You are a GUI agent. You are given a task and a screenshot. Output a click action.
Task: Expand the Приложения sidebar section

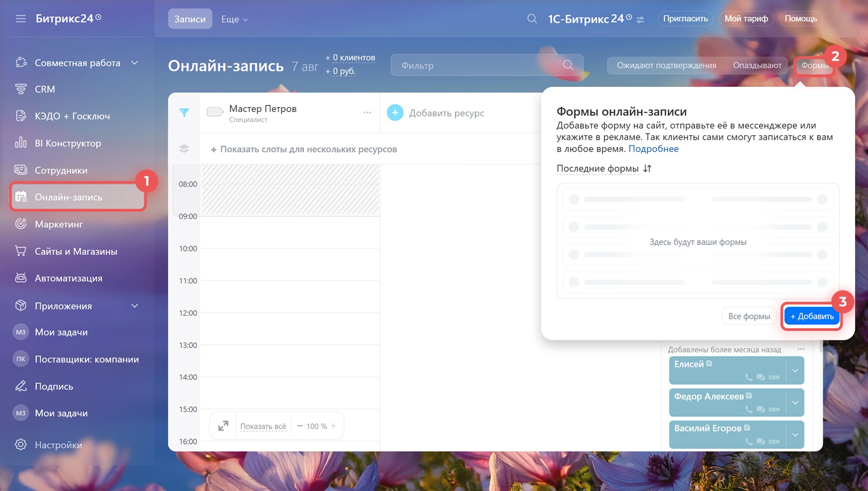[134, 306]
